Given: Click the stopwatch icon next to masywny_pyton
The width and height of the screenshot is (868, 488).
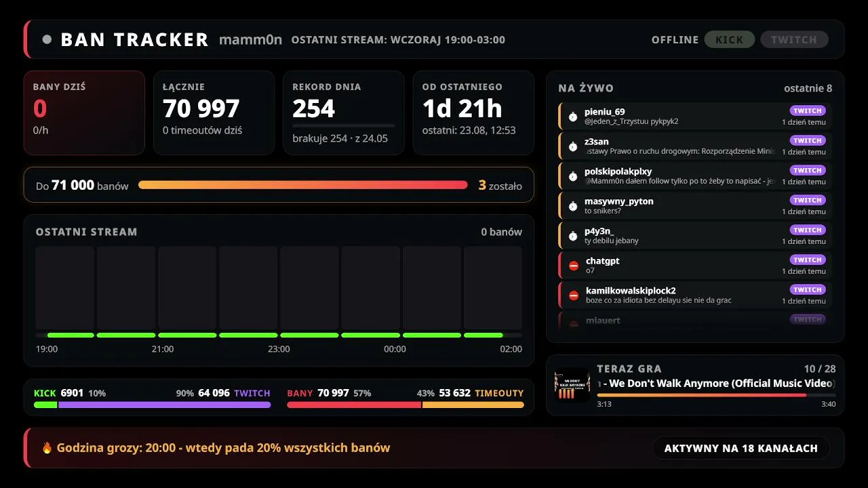Looking at the screenshot, I should click(x=573, y=206).
